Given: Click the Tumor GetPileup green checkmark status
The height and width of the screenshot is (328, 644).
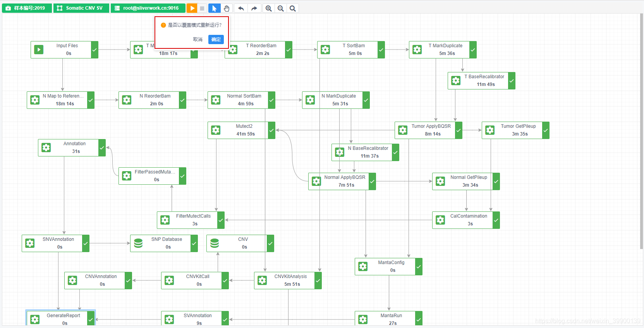Looking at the screenshot, I should (x=546, y=130).
